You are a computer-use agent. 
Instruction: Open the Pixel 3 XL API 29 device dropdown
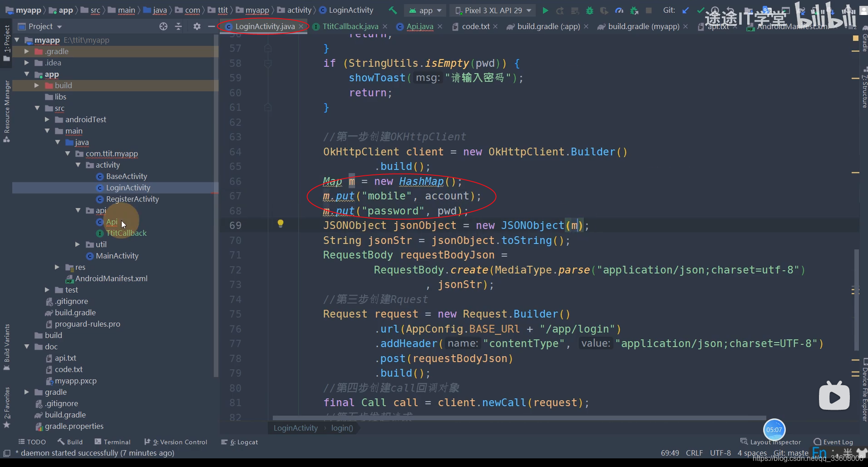click(x=493, y=10)
